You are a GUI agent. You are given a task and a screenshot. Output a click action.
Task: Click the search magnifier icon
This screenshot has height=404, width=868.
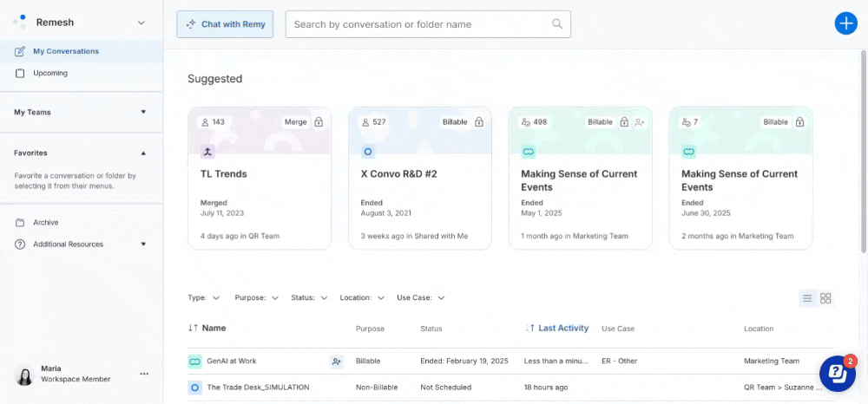[x=557, y=24]
